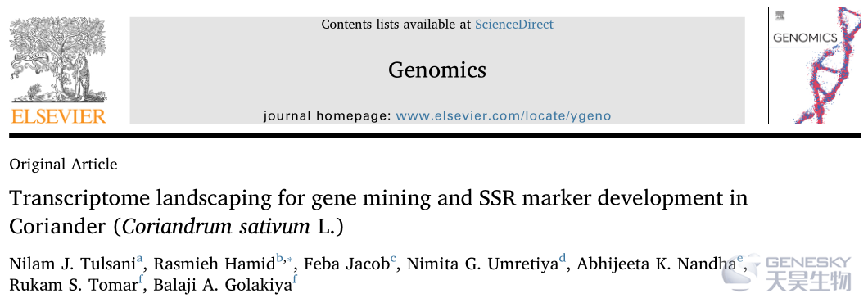868x298 pixels.
Task: Open the Genomics journal cover thumbnail
Action: click(814, 65)
